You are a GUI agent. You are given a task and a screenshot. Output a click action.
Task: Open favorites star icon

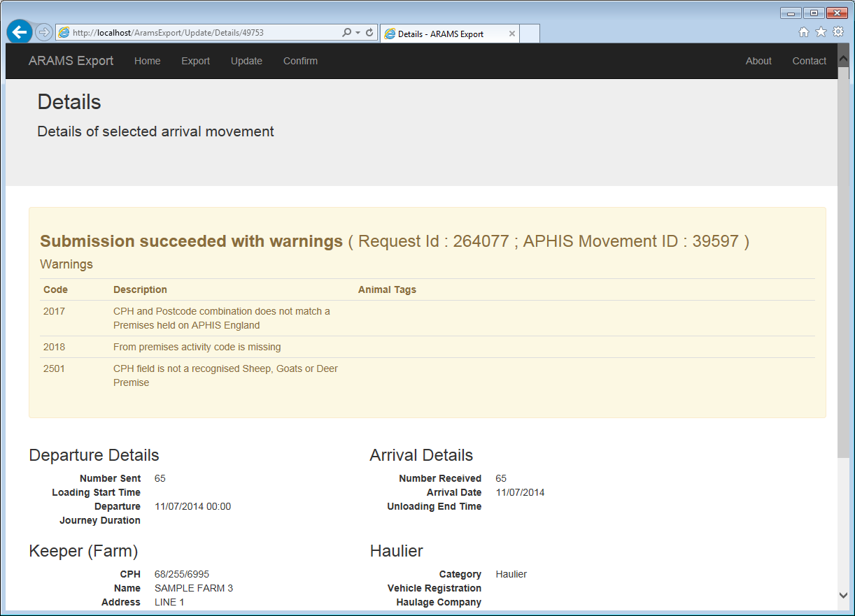[x=821, y=32]
